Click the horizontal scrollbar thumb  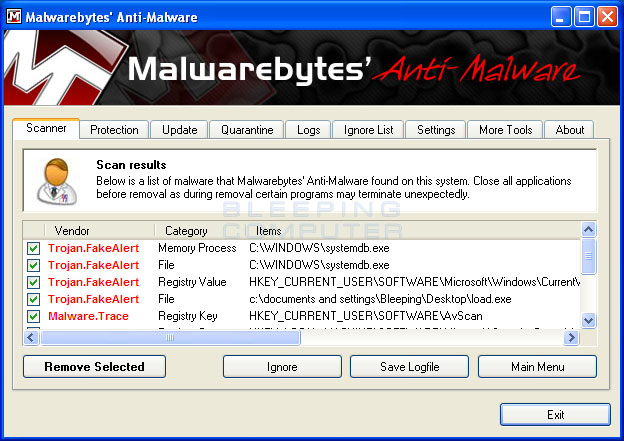click(x=170, y=338)
